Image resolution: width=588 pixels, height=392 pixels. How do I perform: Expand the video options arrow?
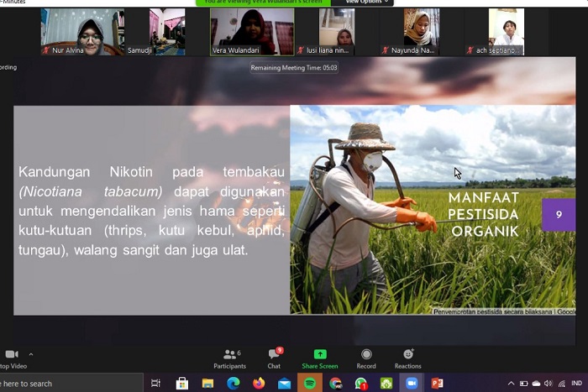tap(31, 354)
